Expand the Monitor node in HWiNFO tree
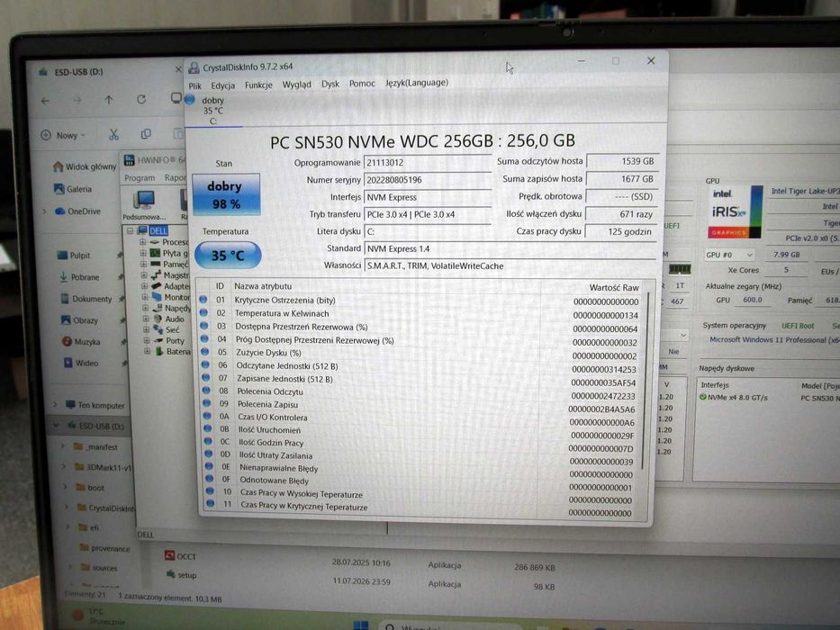The image size is (840, 630). 144,297
